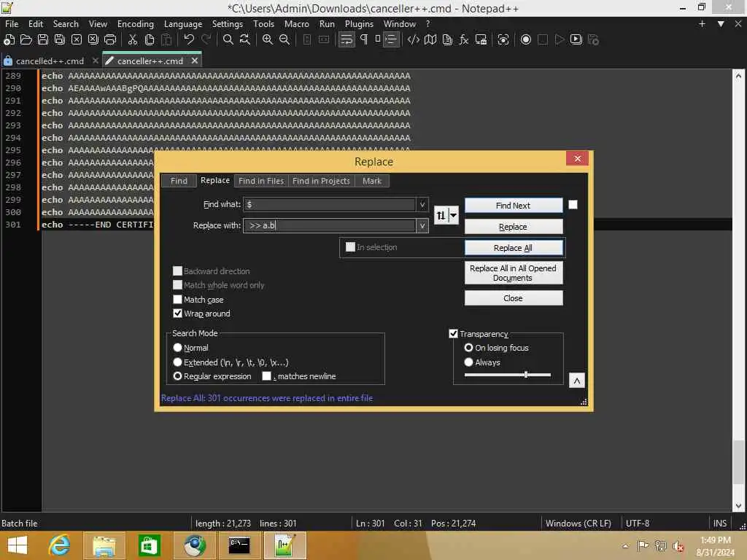Viewport: 747px width, 560px height.
Task: Select transparency Always option
Action: (x=469, y=362)
